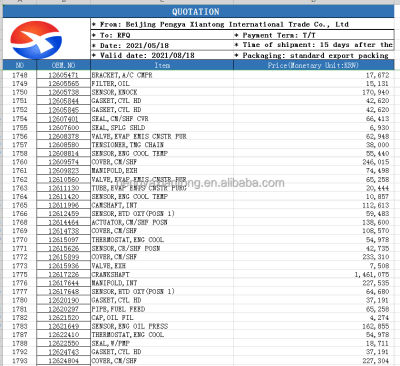Click the NO column header
This screenshot has width=400, height=366.
click(20, 65)
